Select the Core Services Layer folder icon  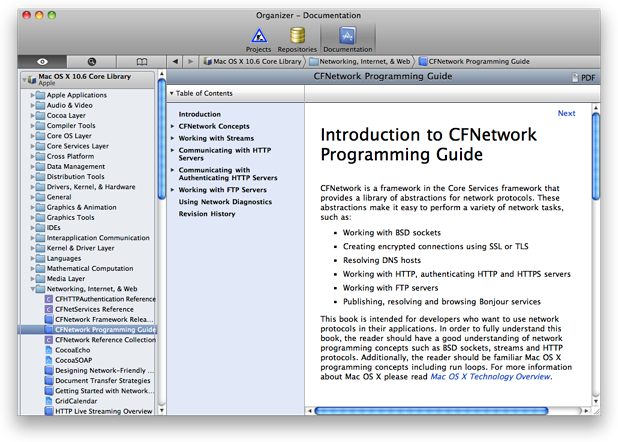click(40, 146)
